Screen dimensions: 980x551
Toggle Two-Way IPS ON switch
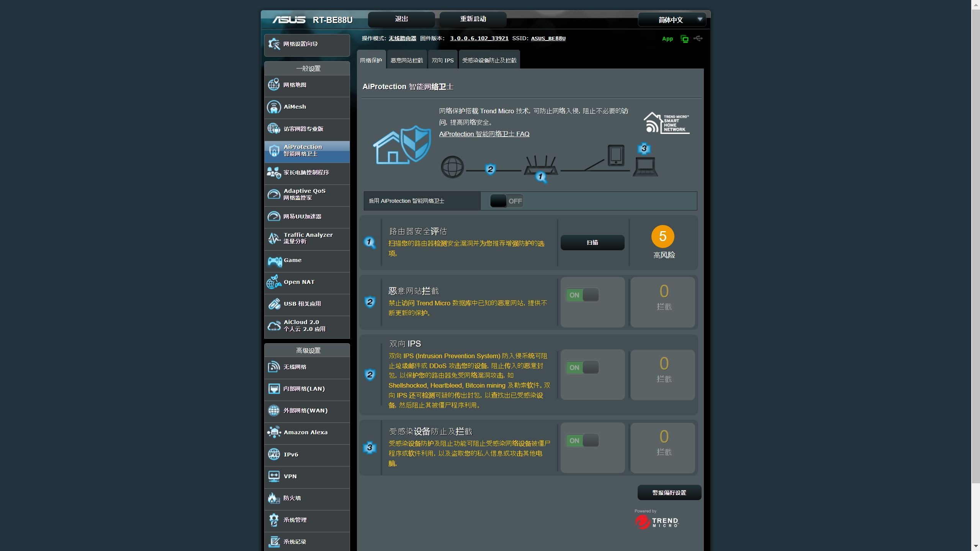tap(582, 368)
